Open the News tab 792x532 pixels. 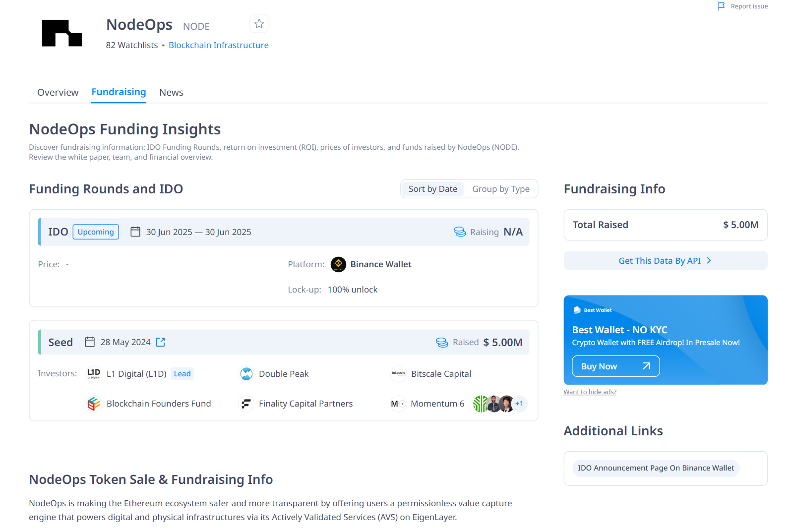[171, 92]
